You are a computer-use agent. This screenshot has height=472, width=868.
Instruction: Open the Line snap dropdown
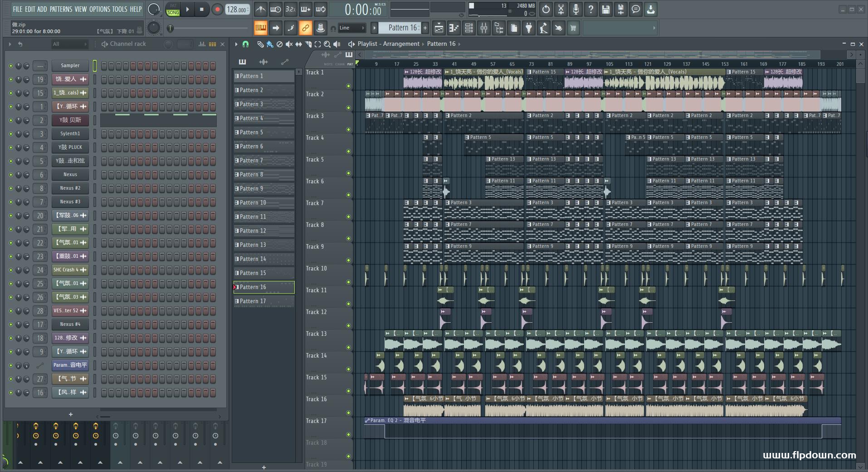352,28
